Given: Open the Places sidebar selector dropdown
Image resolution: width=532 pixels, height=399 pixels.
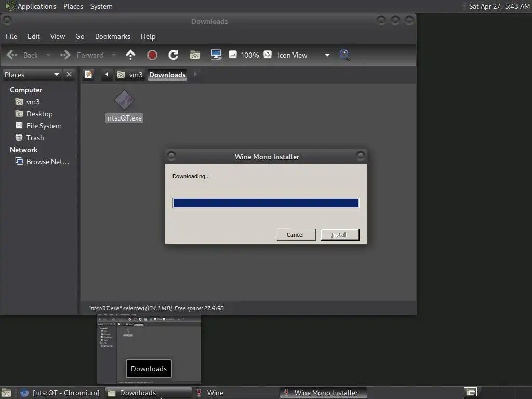Looking at the screenshot, I should [x=32, y=75].
